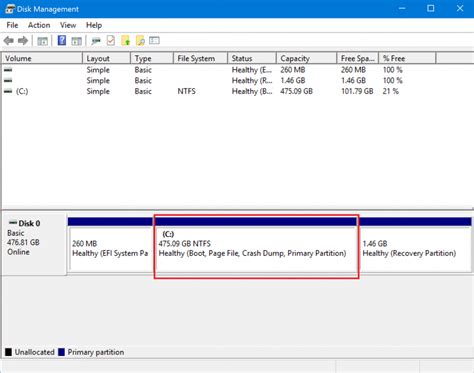
Task: Select the (C:) 475.09 GB NTFS partition block
Action: click(x=256, y=245)
